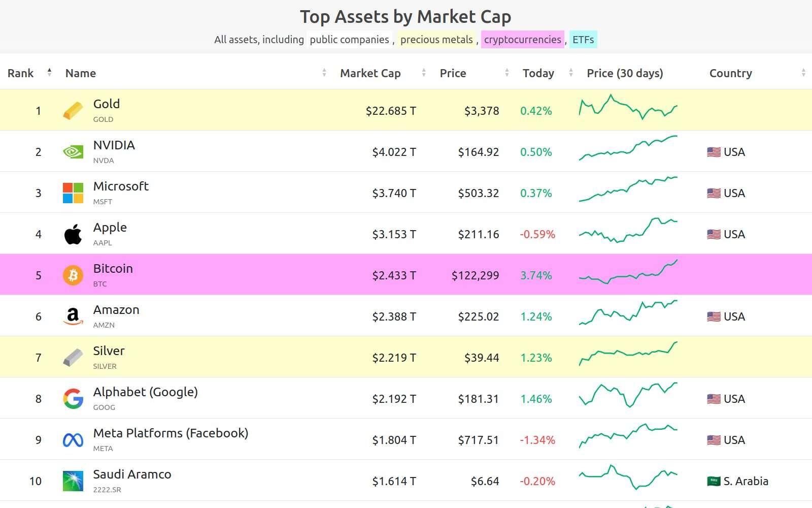Viewport: 812px width, 508px height.
Task: Click the USA flag in NVIDIA row
Action: pos(714,152)
